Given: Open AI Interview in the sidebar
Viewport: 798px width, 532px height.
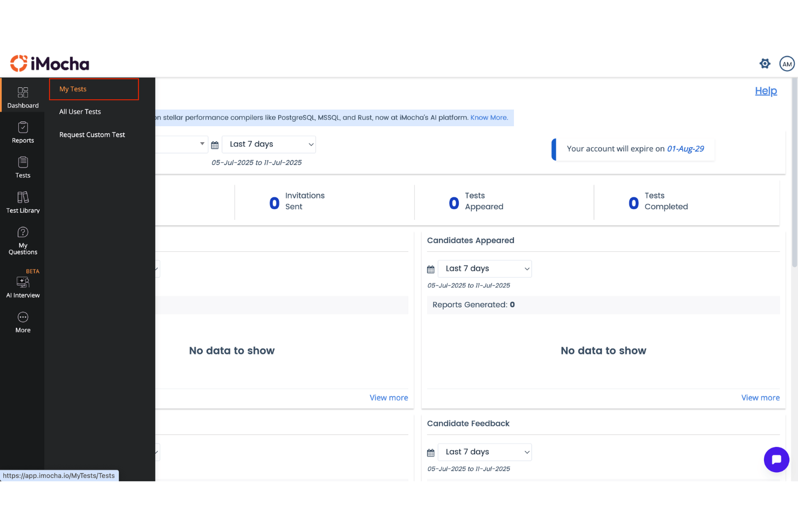Looking at the screenshot, I should (23, 288).
